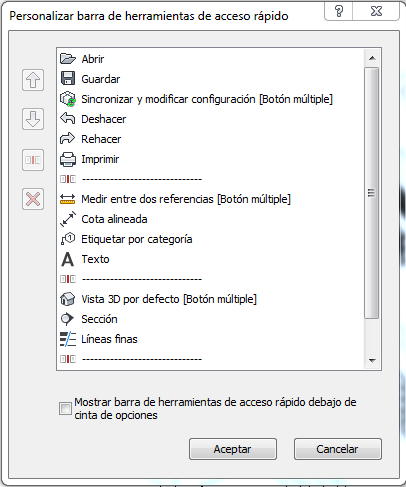Click the move up arrow button

33,80
